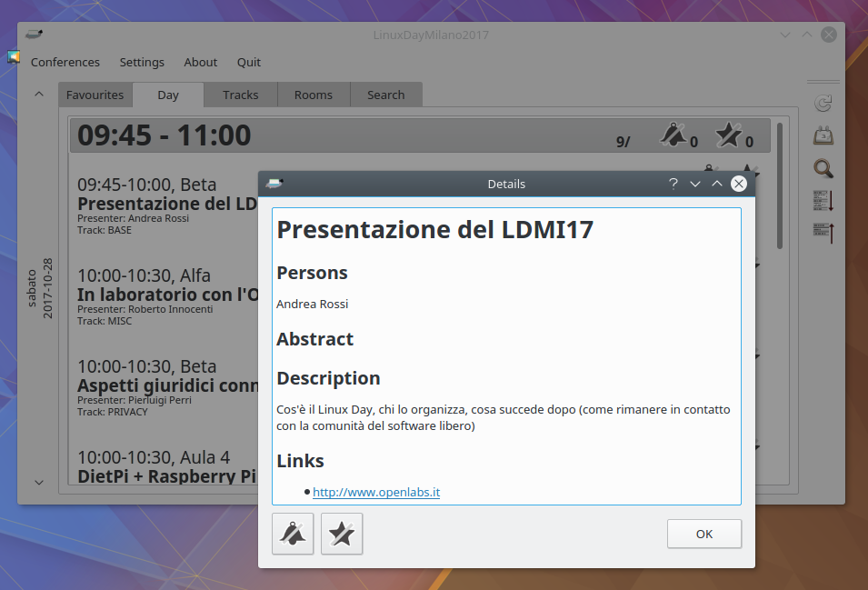Click the go-to-current-time clock icon
The width and height of the screenshot is (868, 590).
823,135
